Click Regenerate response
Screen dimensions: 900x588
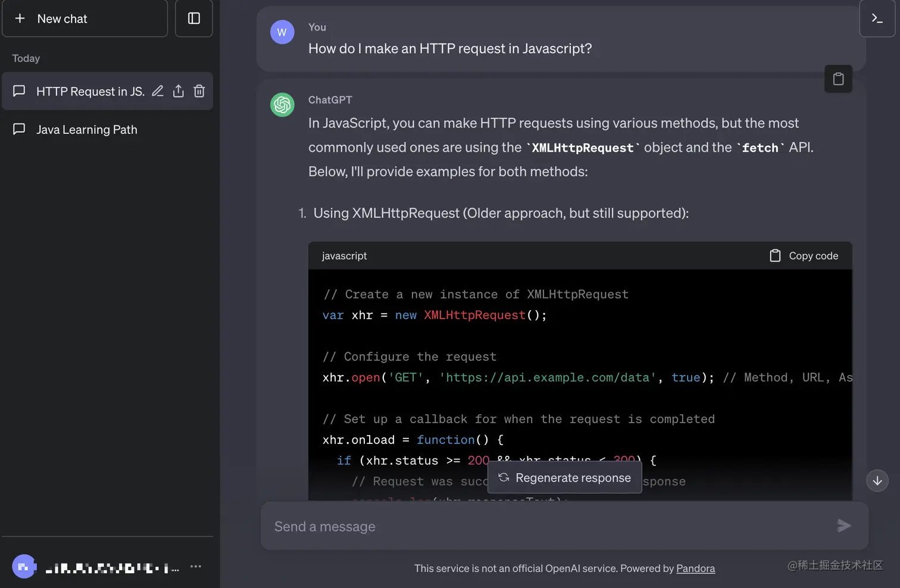565,478
